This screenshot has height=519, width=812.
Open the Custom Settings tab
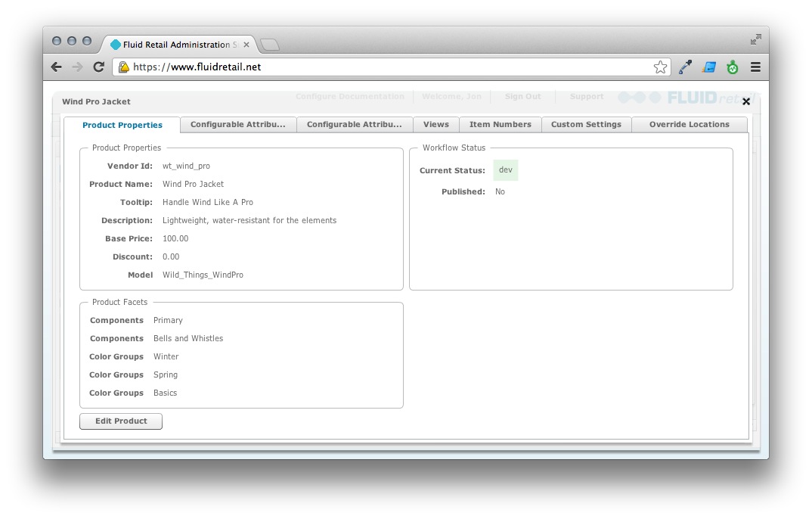586,124
